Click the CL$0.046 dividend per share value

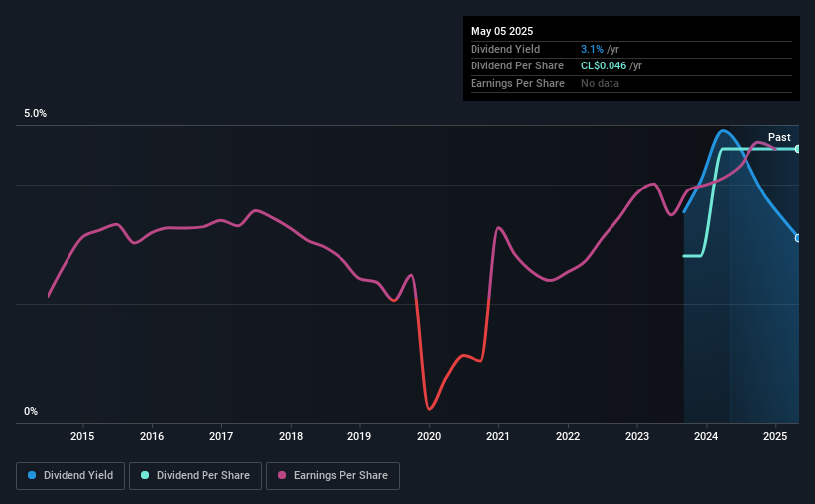[x=604, y=66]
